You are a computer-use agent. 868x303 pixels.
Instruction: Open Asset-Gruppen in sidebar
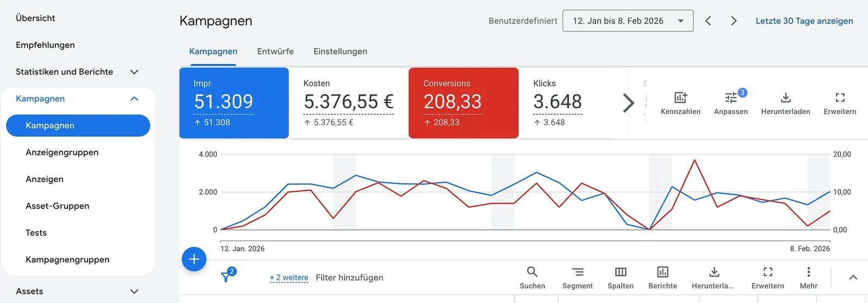point(58,206)
